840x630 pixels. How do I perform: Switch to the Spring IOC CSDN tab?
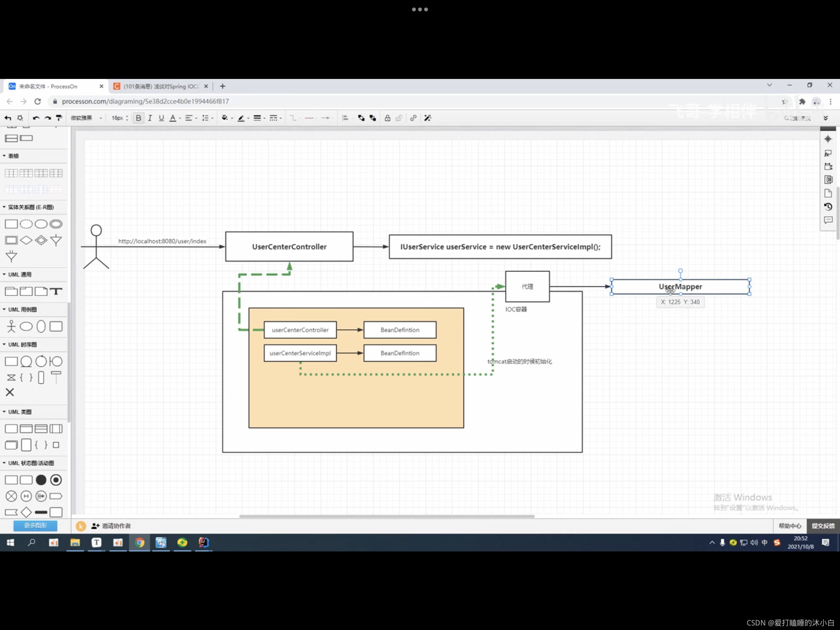click(161, 86)
